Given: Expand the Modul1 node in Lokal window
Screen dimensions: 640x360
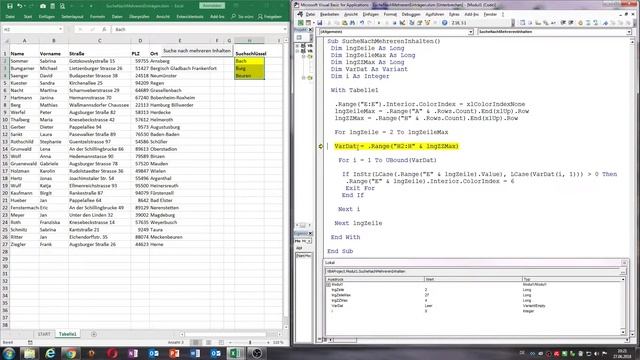Looking at the screenshot, I should pyautogui.click(x=329, y=284).
